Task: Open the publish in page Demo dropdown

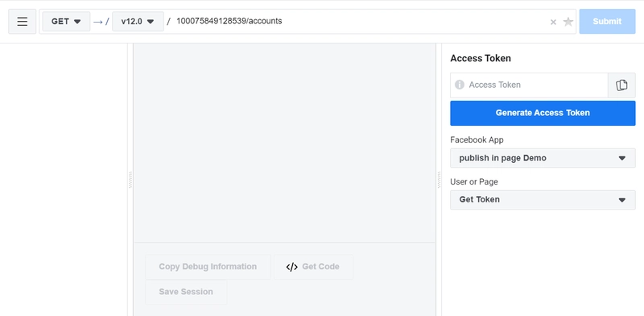Action: [543, 158]
